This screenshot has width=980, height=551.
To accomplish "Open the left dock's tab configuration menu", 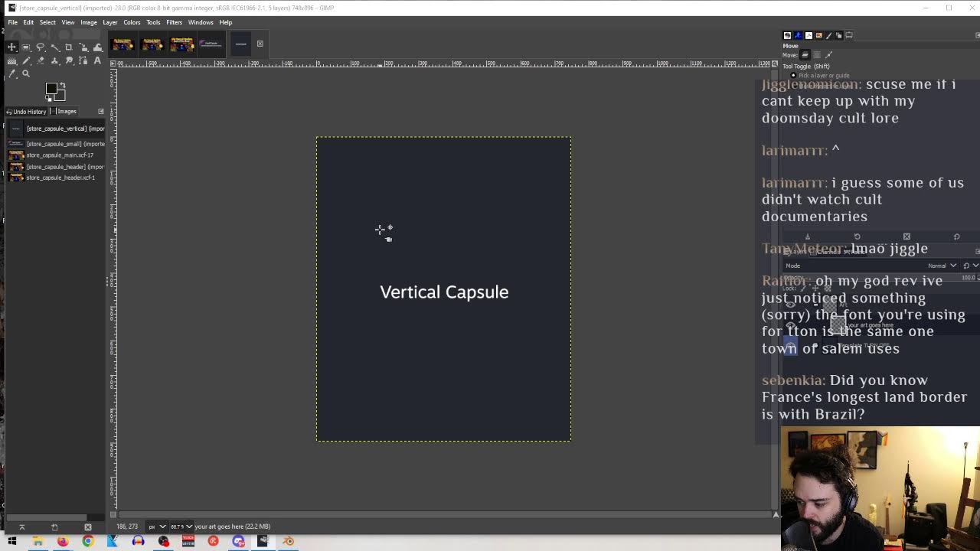I will (100, 112).
